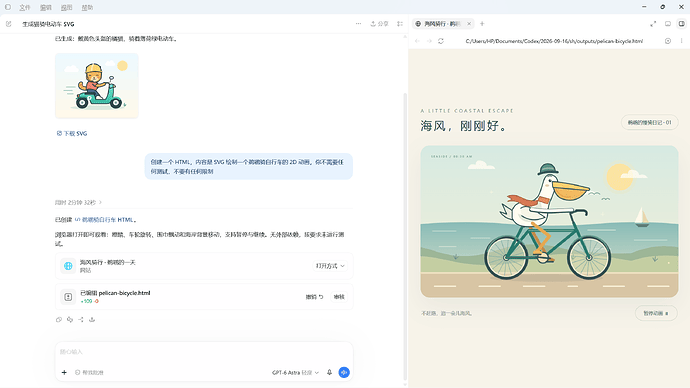Click the file icon of pelican-bicycle.html card
This screenshot has height=388, width=690.
coord(68,297)
